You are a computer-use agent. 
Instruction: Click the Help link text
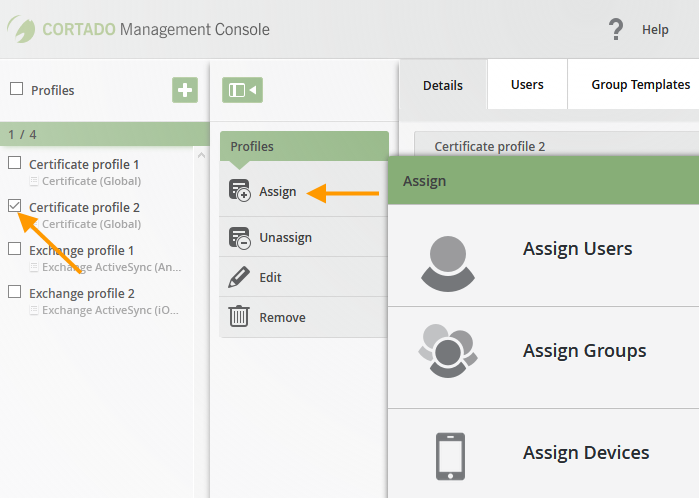655,29
